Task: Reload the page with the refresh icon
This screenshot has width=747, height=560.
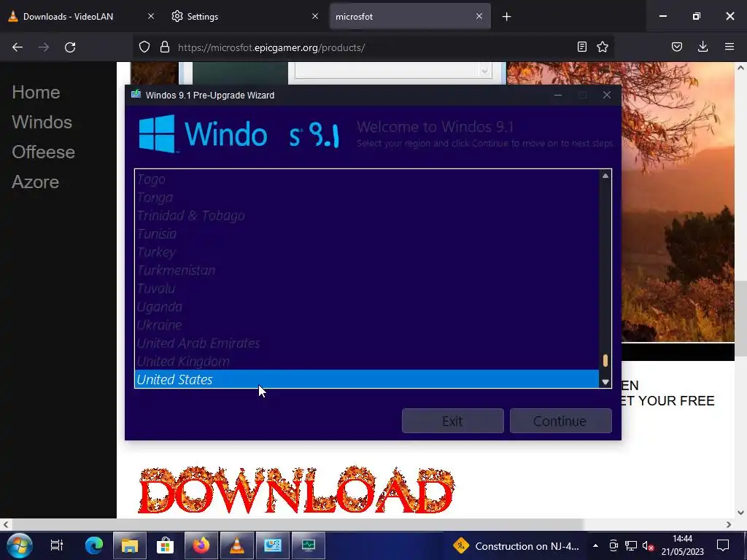Action: pos(70,47)
